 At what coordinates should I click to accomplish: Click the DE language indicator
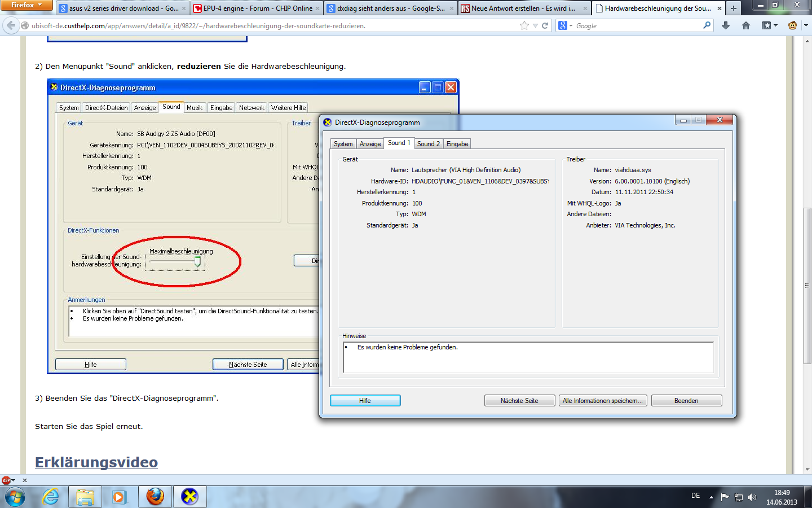click(696, 496)
